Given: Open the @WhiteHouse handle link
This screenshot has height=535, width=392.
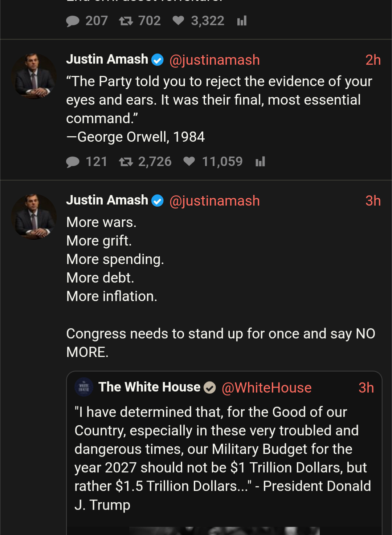Looking at the screenshot, I should 266,388.
